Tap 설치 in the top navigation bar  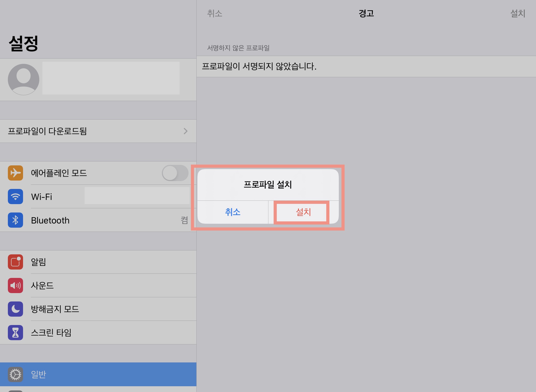518,13
